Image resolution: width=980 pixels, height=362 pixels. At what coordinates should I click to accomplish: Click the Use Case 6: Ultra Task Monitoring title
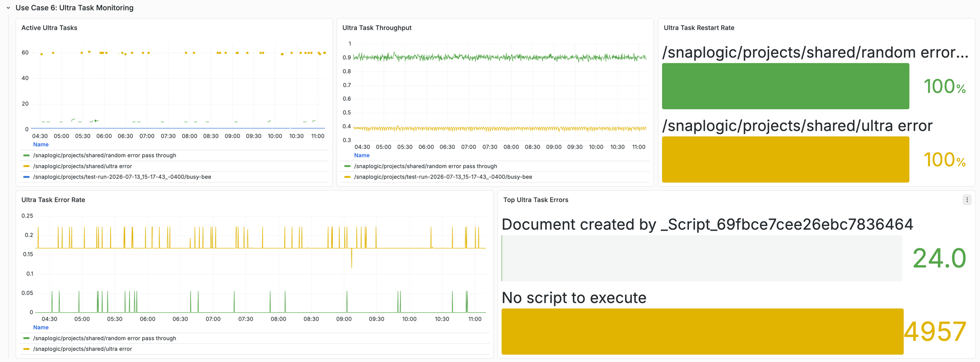[74, 8]
